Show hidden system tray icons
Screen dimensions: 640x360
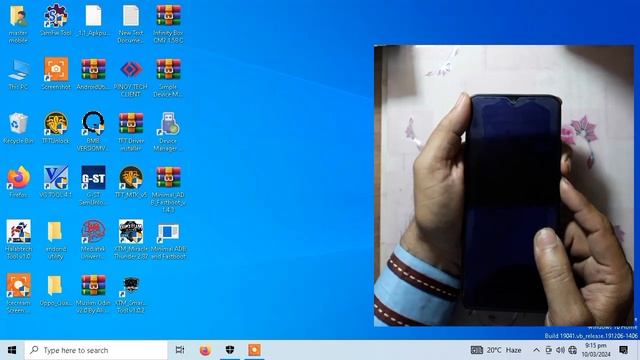[536, 350]
